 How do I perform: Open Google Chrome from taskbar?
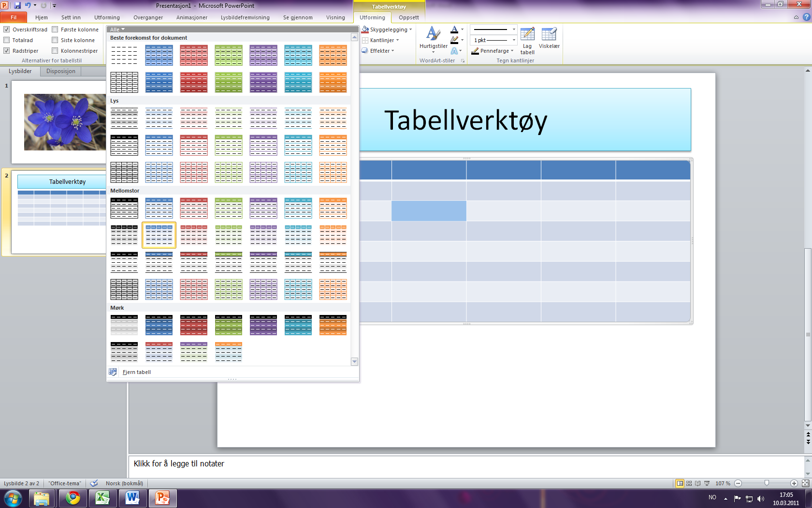click(x=73, y=498)
